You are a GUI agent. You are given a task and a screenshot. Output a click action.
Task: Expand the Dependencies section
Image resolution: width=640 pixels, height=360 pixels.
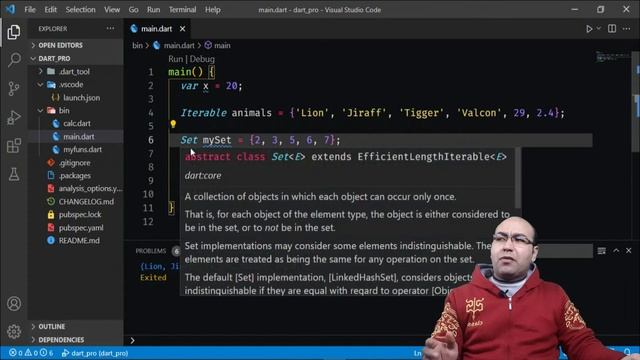pyautogui.click(x=61, y=340)
